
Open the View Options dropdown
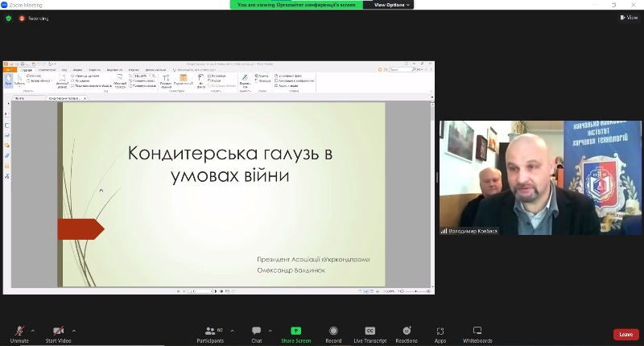pos(389,4)
